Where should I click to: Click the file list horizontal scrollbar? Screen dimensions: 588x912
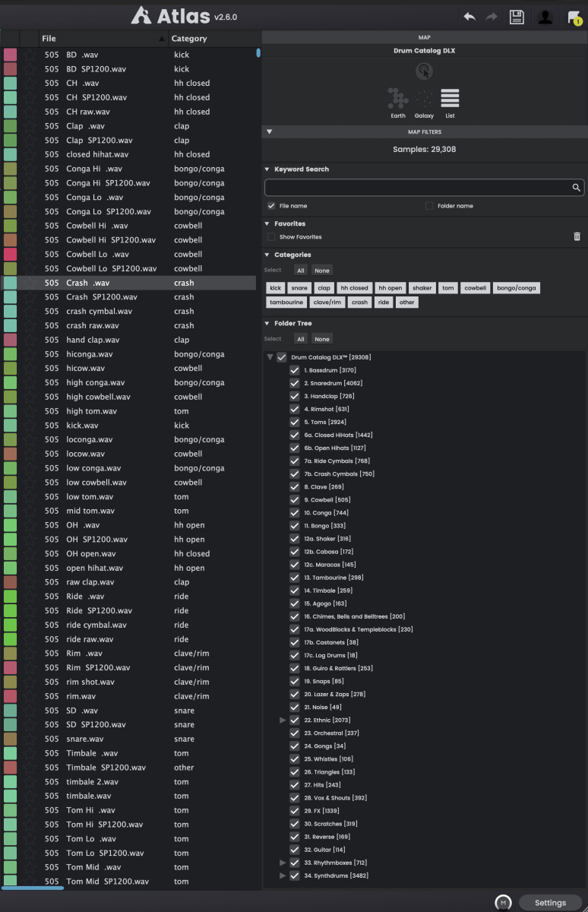coord(33,888)
